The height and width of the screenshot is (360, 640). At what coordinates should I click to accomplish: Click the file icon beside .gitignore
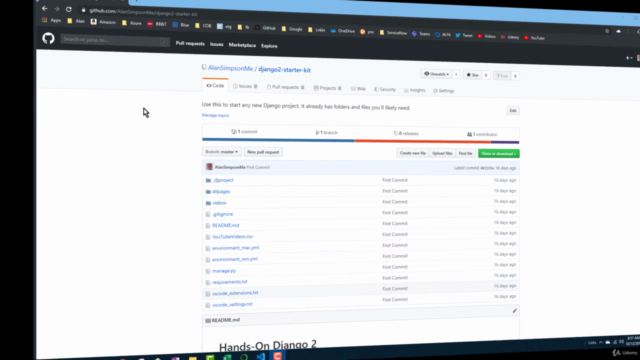208,214
